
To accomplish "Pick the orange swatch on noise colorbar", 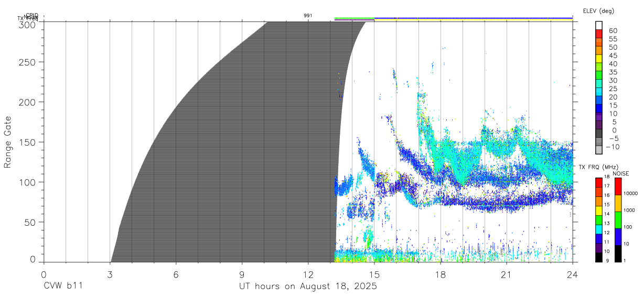I will coord(617,203).
